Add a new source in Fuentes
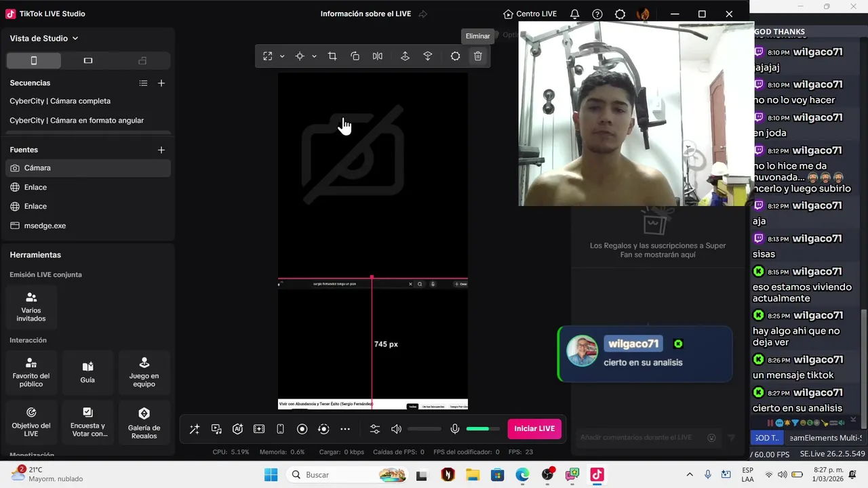 coord(161,150)
